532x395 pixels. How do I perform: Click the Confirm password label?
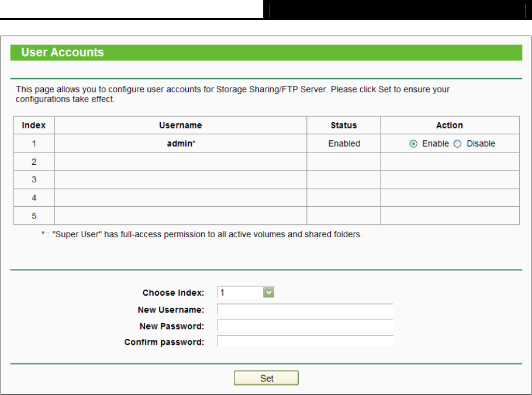coord(164,342)
